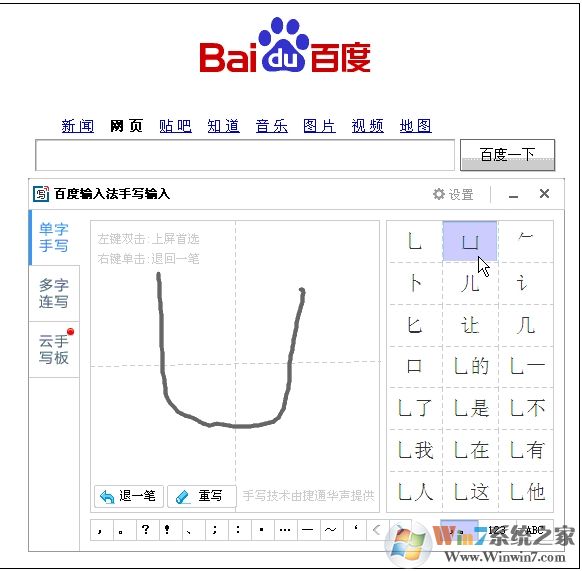This screenshot has height=571, width=582.
Task: Switch to 单字手写 tab
Action: pyautogui.click(x=54, y=238)
